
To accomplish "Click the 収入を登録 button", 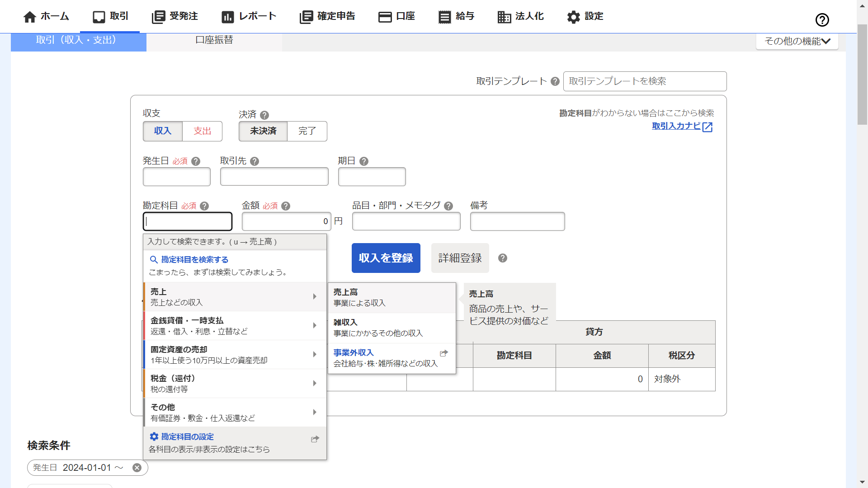I will [386, 258].
